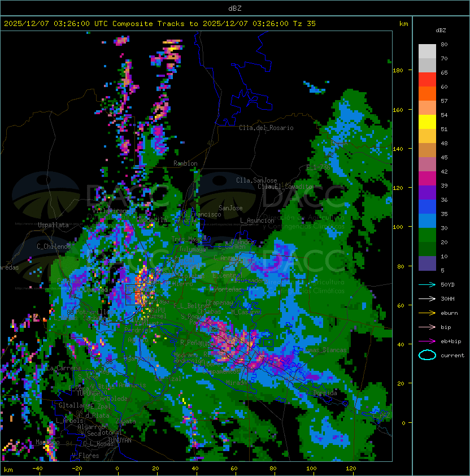Click the eburn legend label
470x476 pixels.
coord(449,313)
